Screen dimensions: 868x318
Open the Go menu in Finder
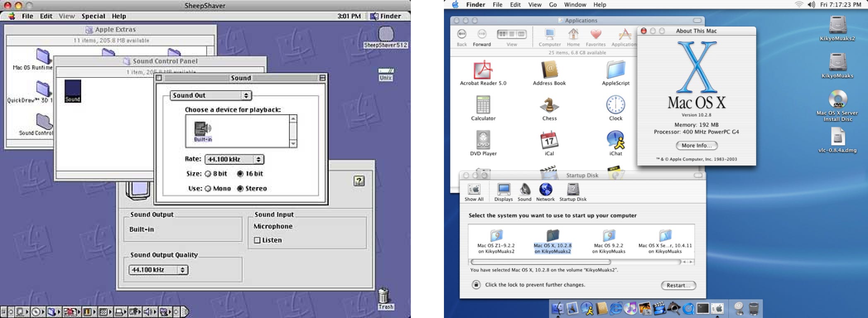[x=553, y=5]
